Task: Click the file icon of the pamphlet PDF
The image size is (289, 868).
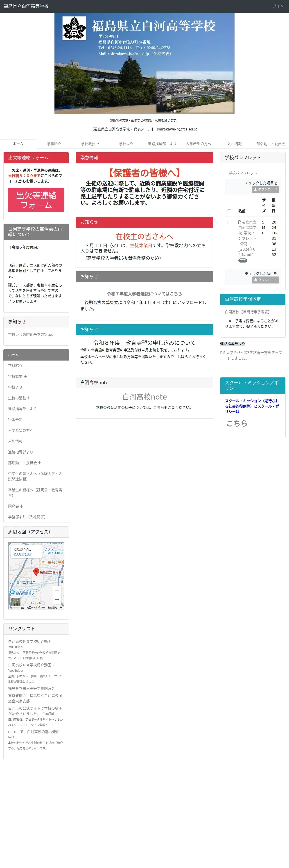Action: coord(240,222)
